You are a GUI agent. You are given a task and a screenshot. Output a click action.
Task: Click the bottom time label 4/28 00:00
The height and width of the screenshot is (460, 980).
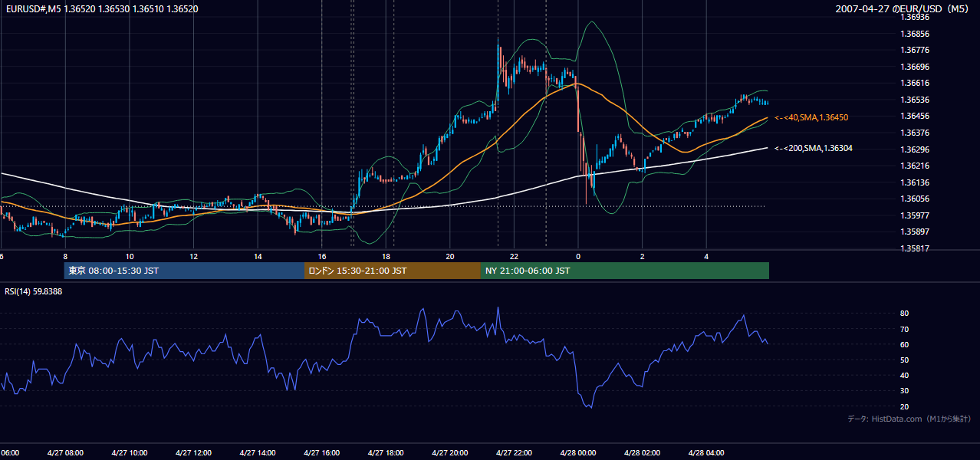click(x=578, y=453)
